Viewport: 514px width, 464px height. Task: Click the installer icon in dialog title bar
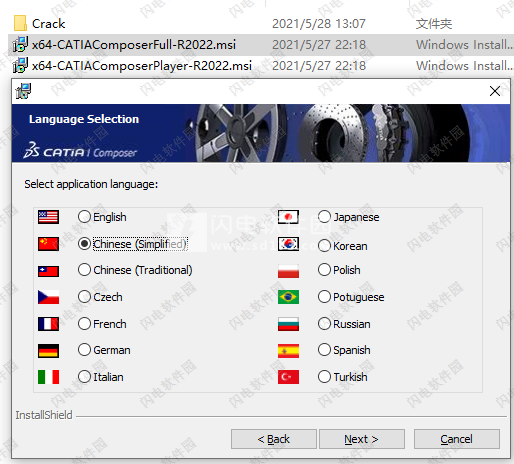[23, 91]
